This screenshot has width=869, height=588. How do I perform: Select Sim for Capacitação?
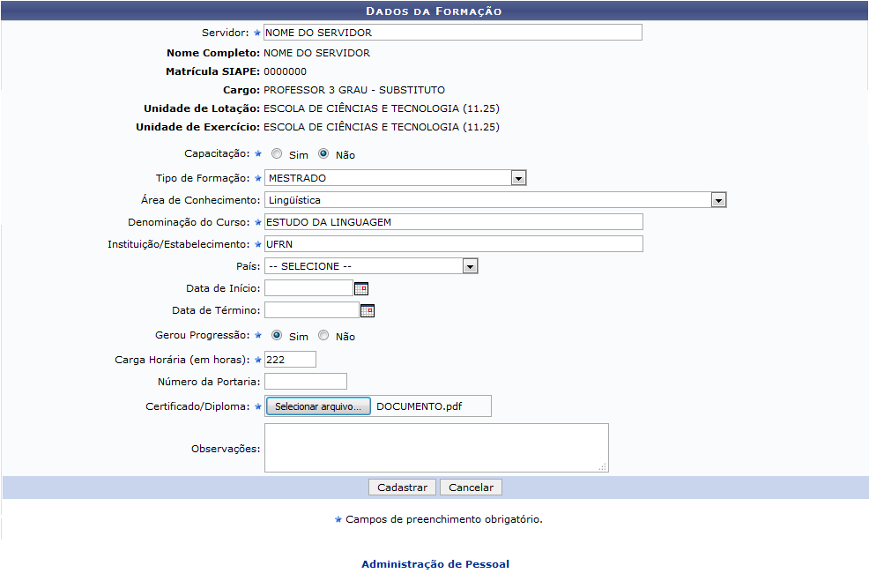point(277,154)
